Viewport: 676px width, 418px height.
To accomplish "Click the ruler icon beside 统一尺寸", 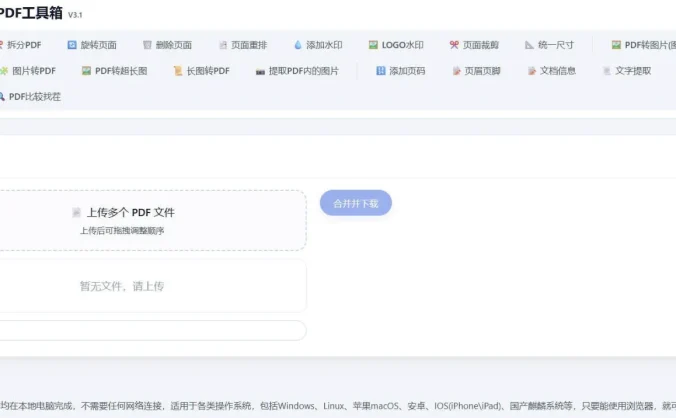I will click(529, 45).
